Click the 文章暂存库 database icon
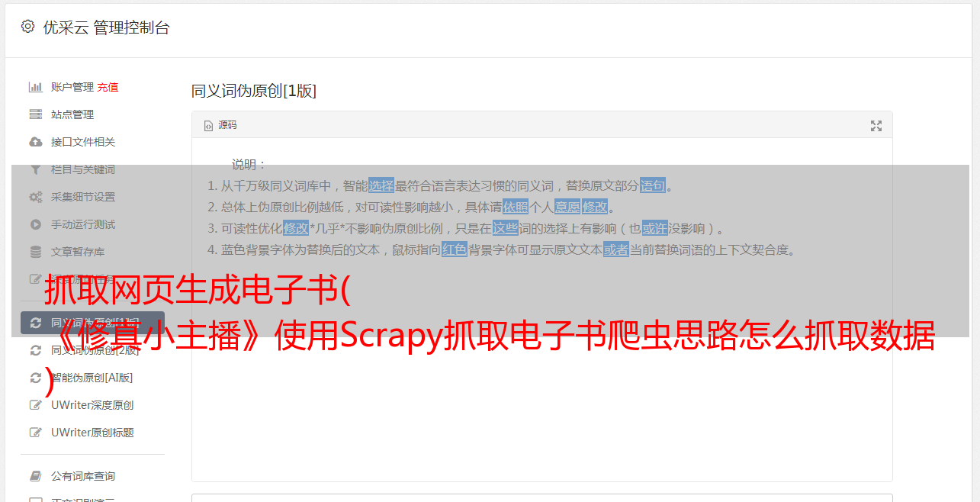This screenshot has height=502, width=980. coord(35,252)
